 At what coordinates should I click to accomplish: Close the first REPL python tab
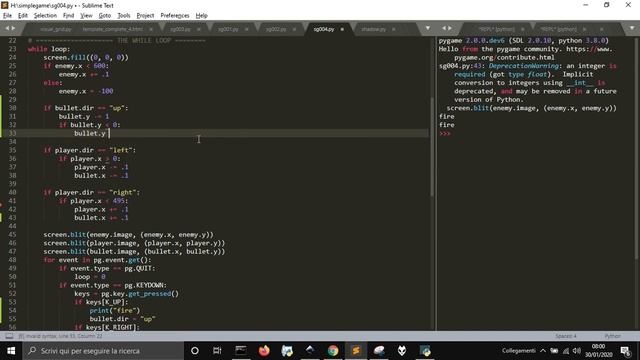coord(522,29)
